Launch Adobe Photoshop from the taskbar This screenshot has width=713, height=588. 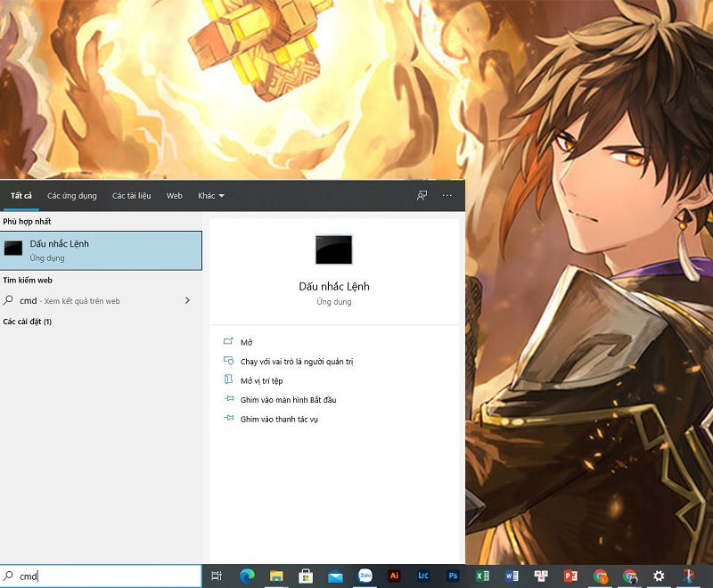coord(453,576)
